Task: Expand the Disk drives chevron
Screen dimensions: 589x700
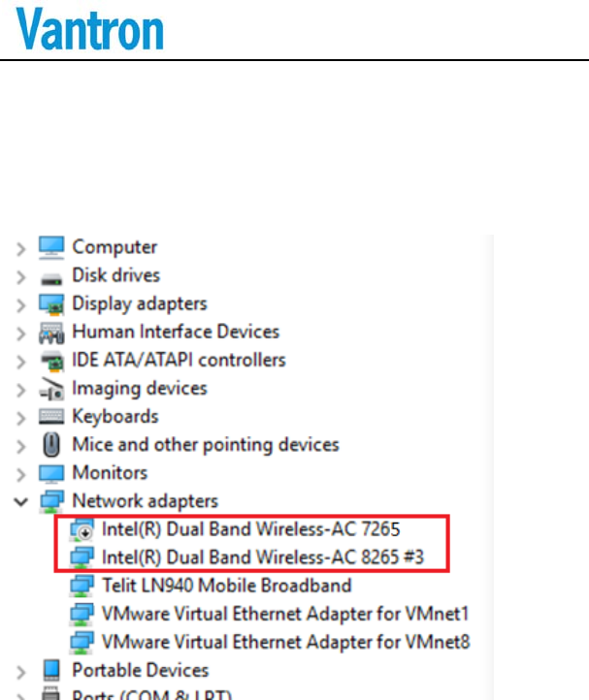Action: tap(20, 276)
